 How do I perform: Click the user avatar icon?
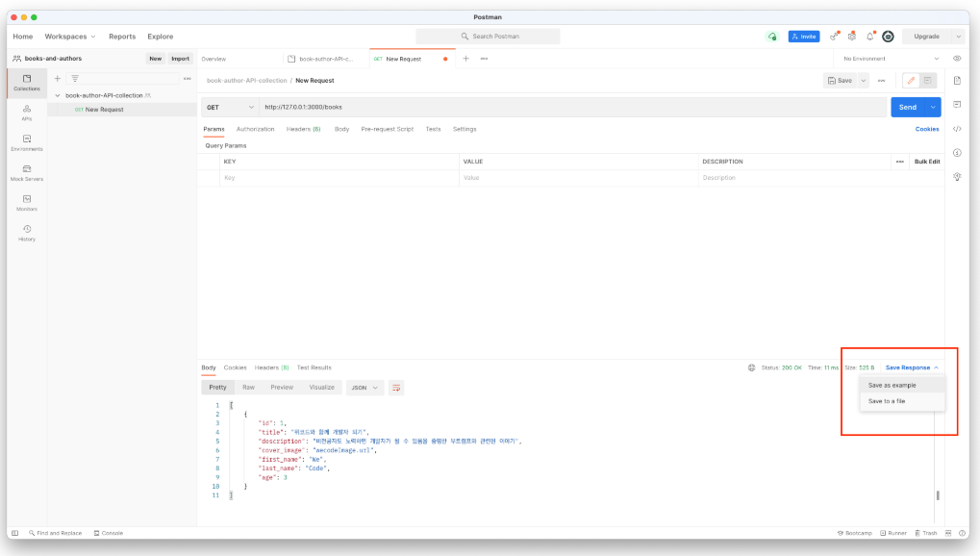tap(888, 37)
